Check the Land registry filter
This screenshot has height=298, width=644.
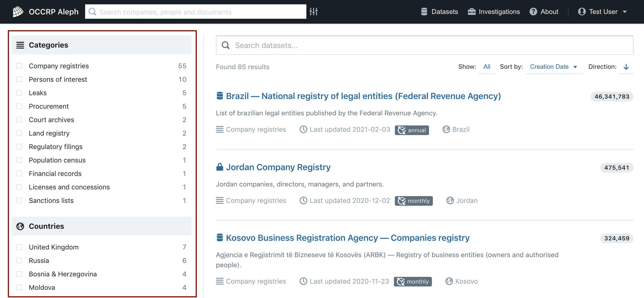(19, 133)
